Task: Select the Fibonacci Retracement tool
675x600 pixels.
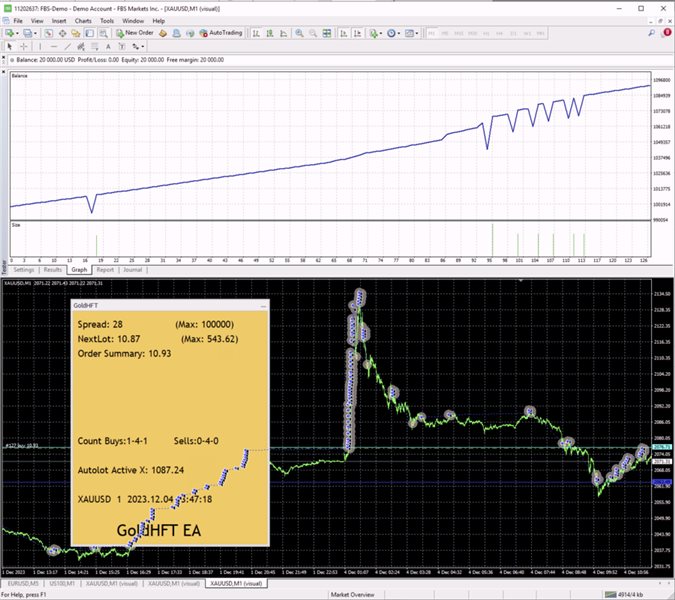Action: (x=94, y=46)
